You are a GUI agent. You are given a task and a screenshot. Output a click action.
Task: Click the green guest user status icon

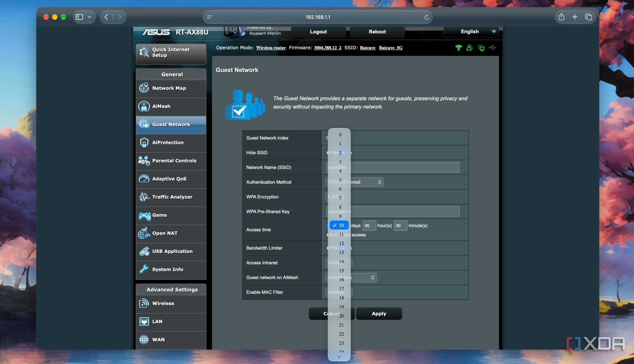click(469, 48)
